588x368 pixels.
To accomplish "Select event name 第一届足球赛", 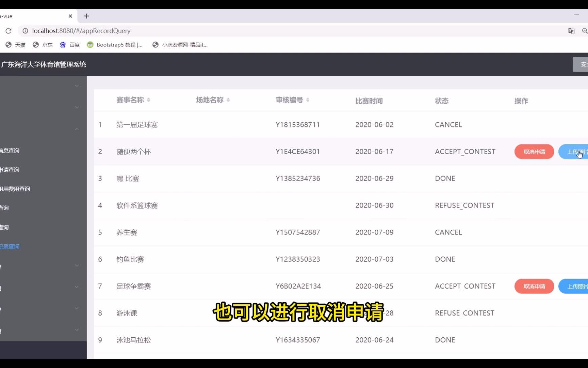I will point(137,125).
